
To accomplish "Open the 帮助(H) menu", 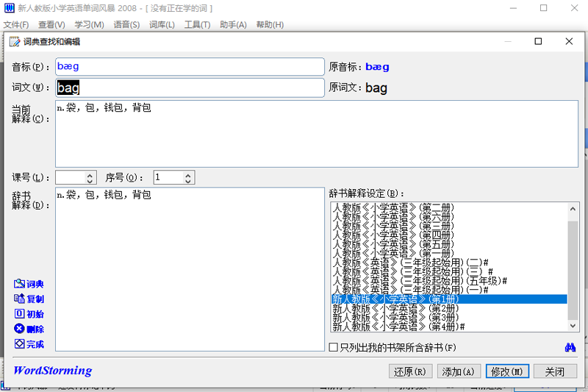I will click(x=270, y=25).
